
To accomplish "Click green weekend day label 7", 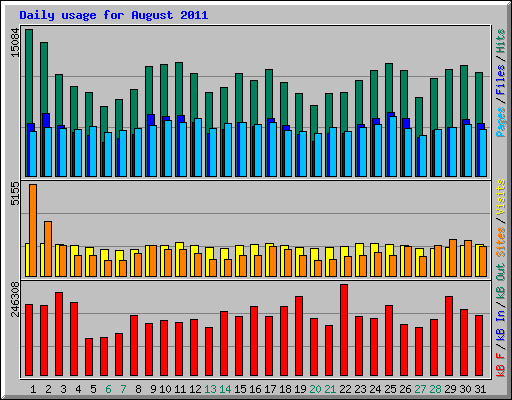I will pos(123,389).
